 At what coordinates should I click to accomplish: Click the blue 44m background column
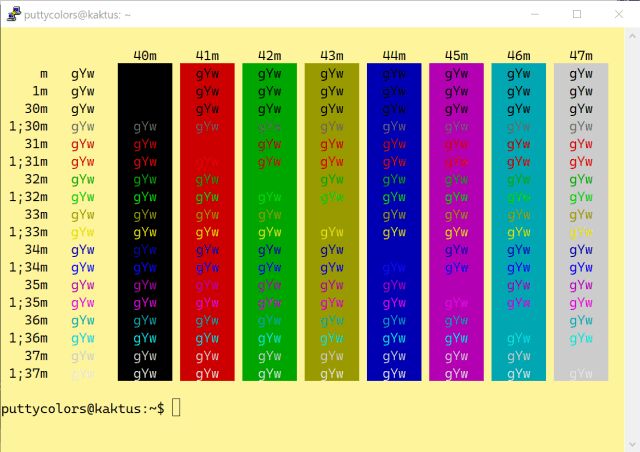tap(394, 222)
